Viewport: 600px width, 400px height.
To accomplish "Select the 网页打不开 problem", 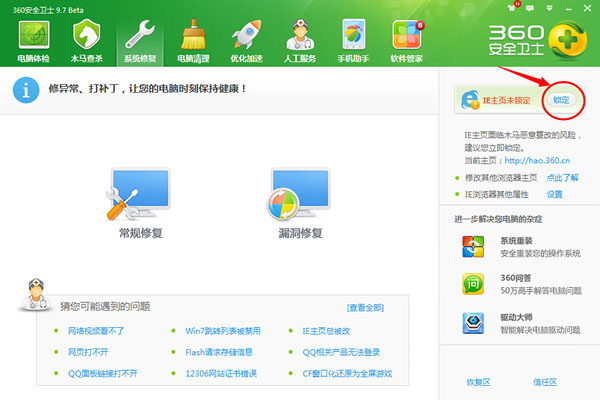I will [x=88, y=352].
